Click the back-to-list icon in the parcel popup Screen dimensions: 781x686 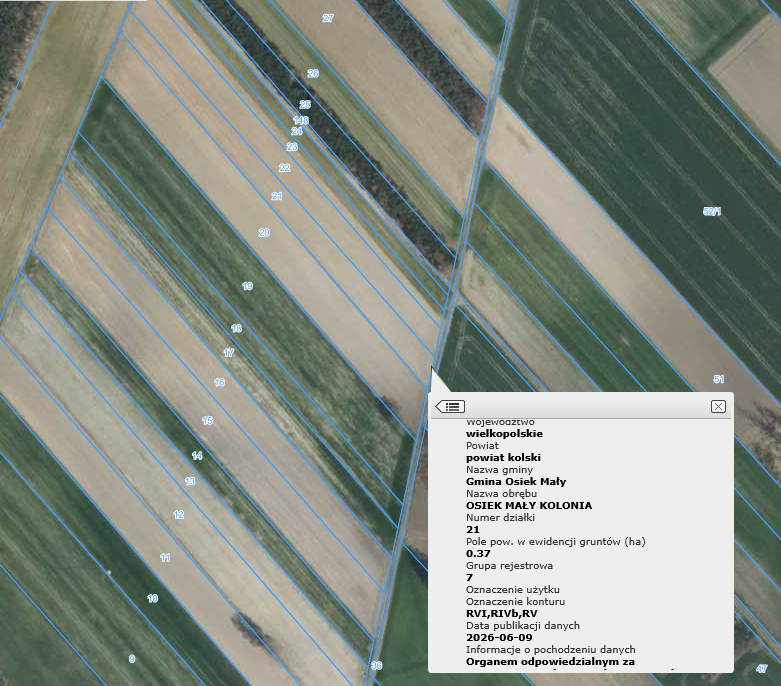450,407
